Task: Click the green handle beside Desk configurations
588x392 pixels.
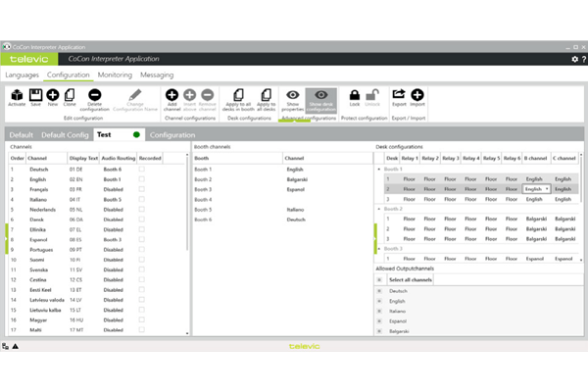Action: click(375, 238)
